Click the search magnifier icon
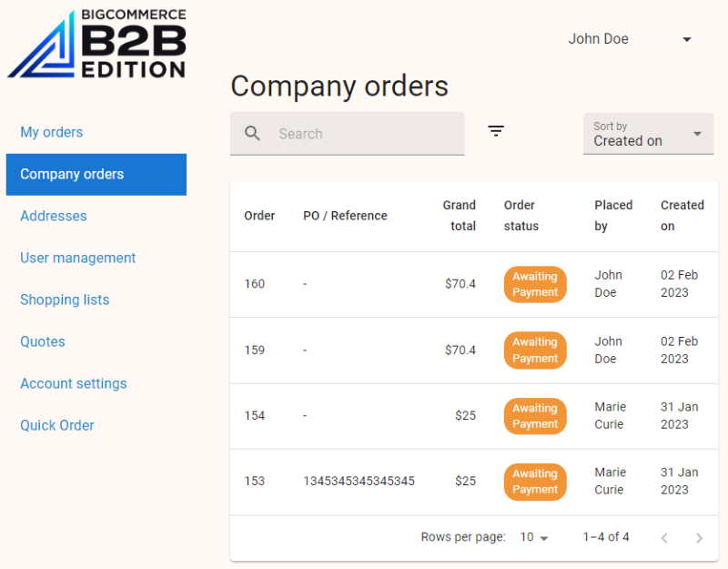Viewport: 728px width, 569px height. [252, 133]
